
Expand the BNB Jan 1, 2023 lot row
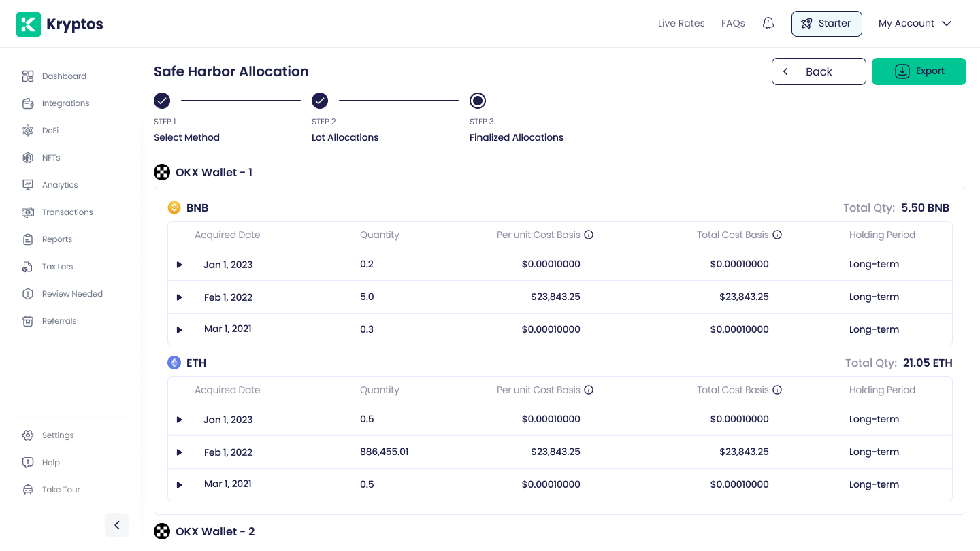[x=180, y=265]
